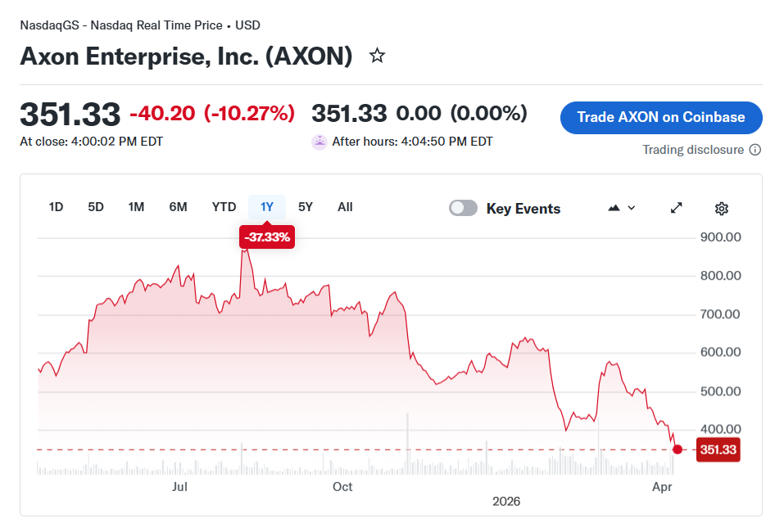Switch to 5D time range
Screen dimensions: 784x532
click(96, 207)
